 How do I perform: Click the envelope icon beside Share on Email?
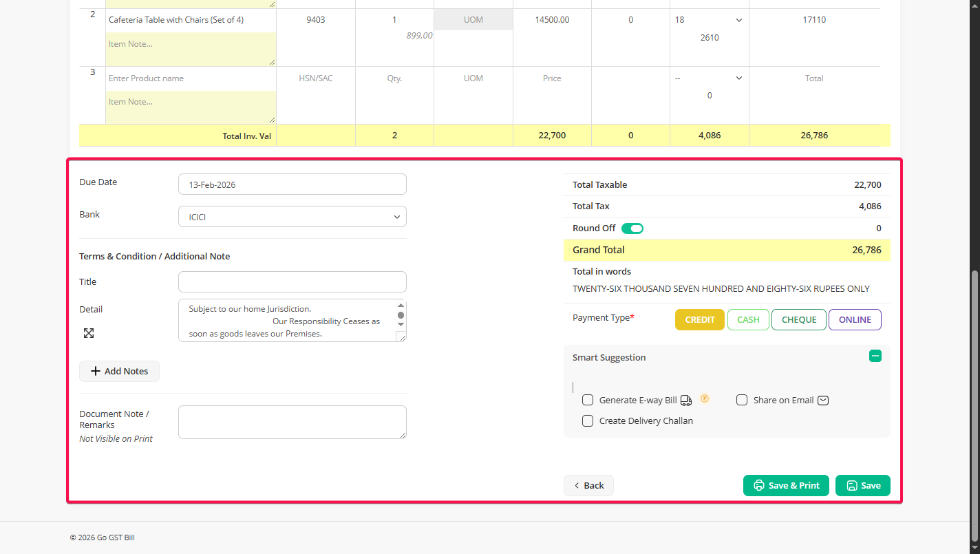(x=823, y=401)
